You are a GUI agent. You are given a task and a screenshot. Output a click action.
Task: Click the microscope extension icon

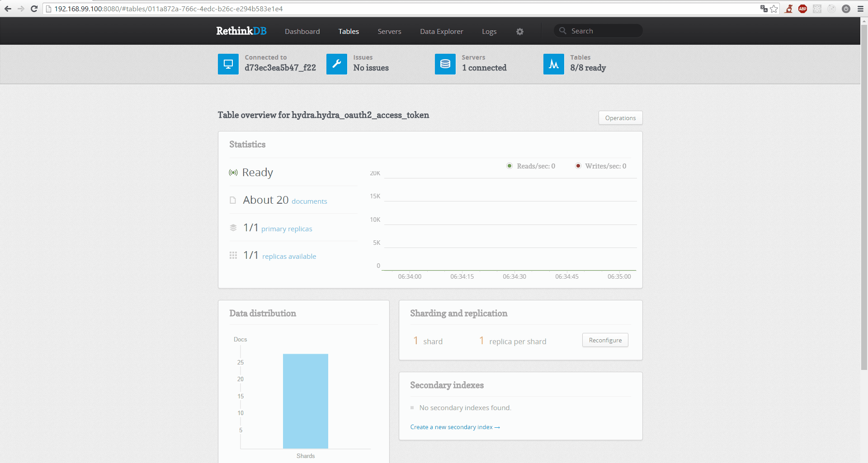pyautogui.click(x=789, y=9)
